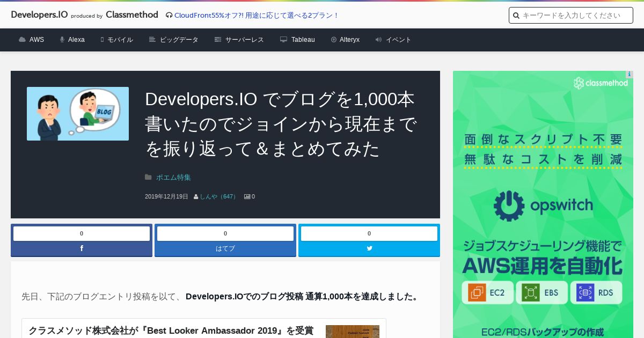Click the Twitter share count box
644x338 pixels.
[369, 233]
